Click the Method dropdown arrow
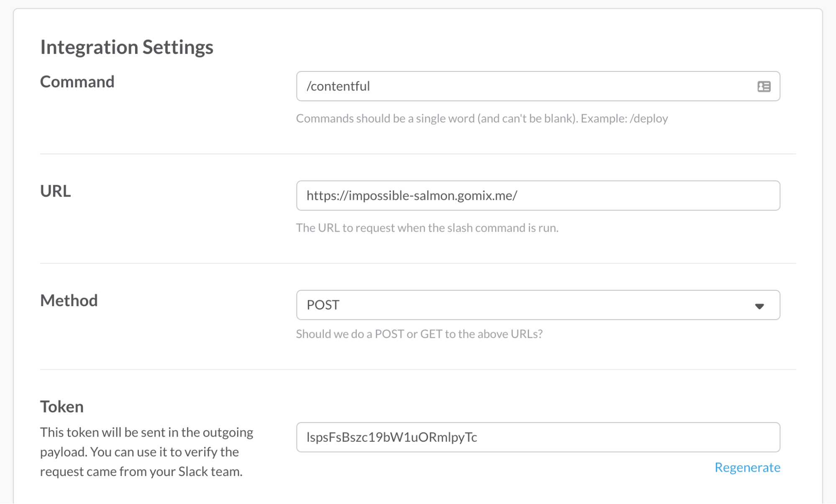836x504 pixels. point(759,306)
